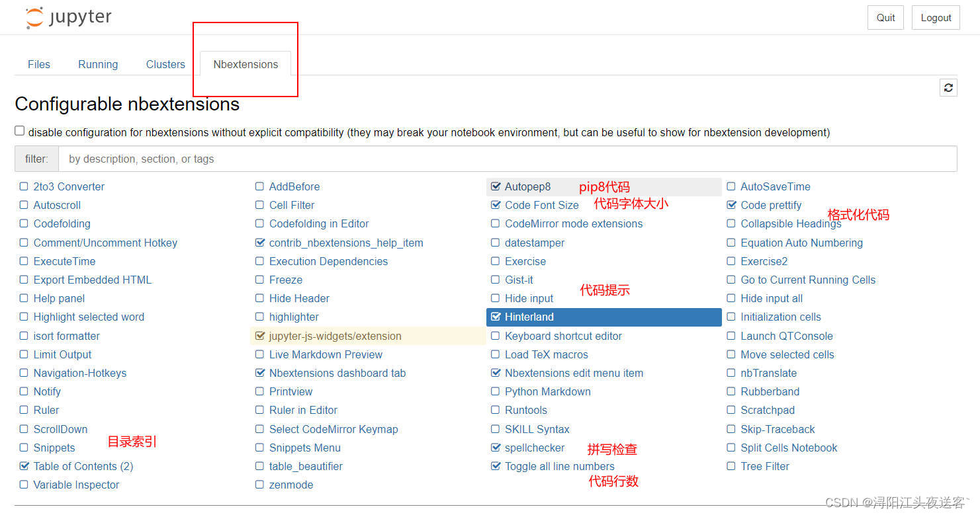
Task: Open the Clusters tab
Action: (165, 64)
